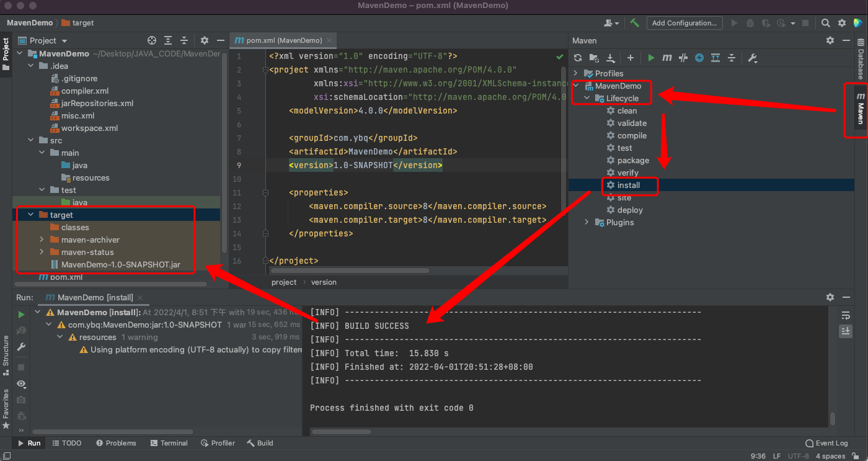Open the Event Log
The image size is (868, 461).
pos(826,443)
